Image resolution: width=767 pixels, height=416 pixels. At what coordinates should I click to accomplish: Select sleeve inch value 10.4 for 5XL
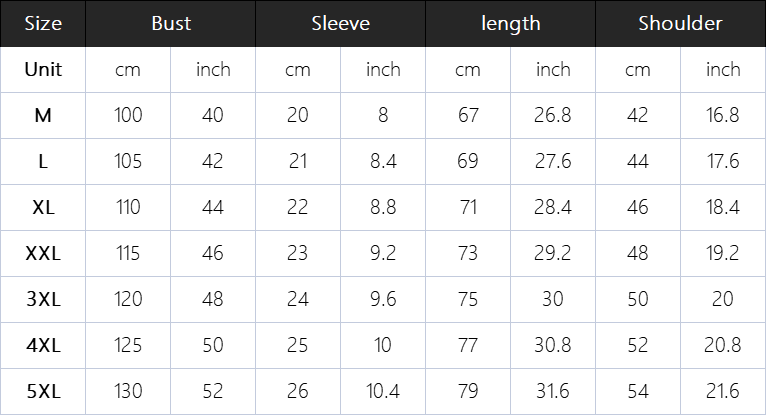[x=383, y=391]
